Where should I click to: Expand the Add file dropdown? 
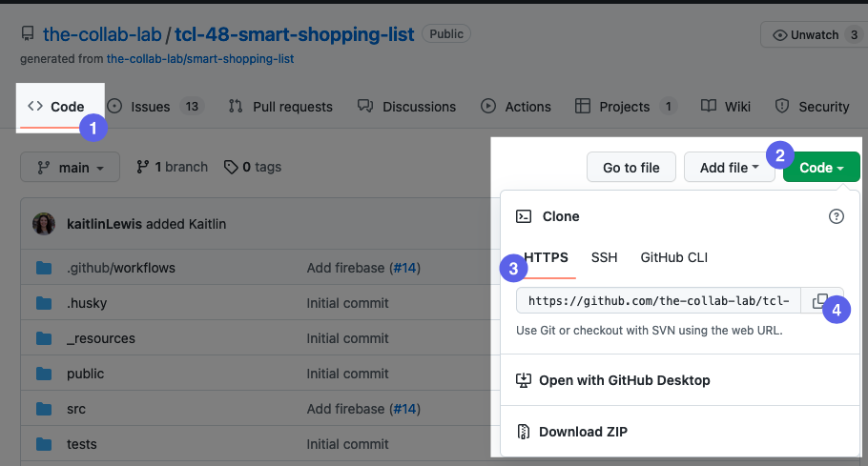[x=729, y=168]
